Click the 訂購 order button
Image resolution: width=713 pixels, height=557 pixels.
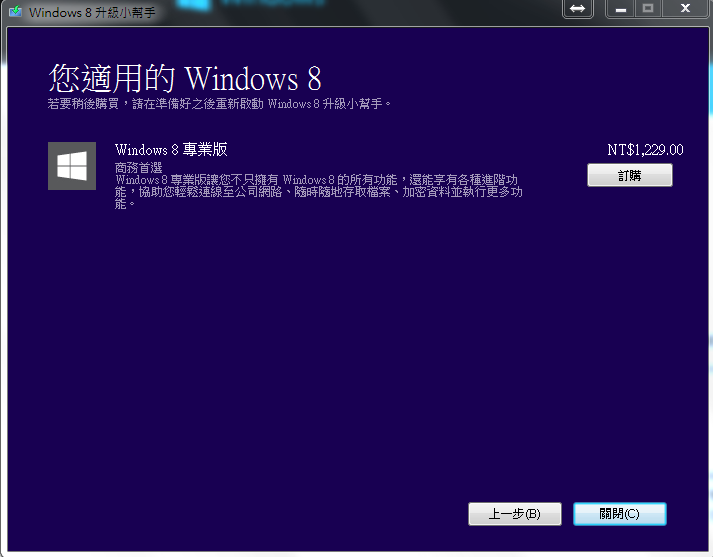pyautogui.click(x=630, y=175)
